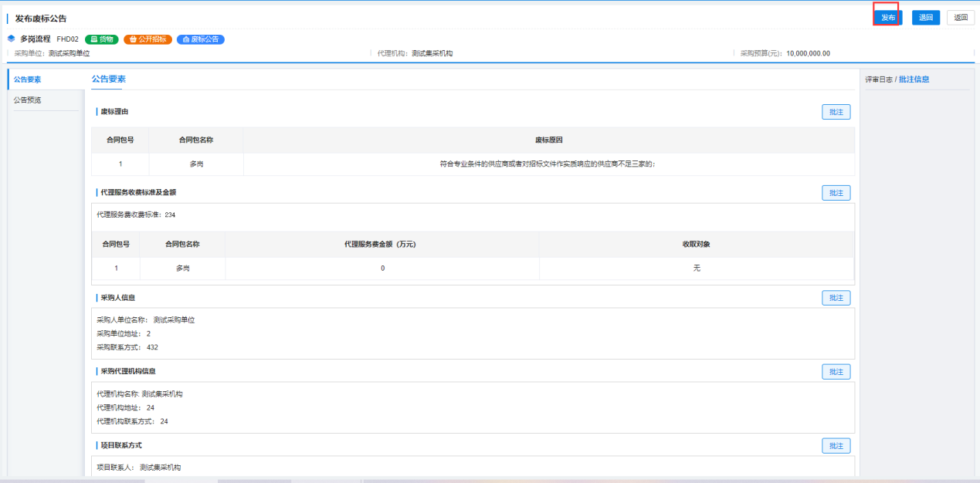Select the 废标原因 text in the 多岗 row

pyautogui.click(x=547, y=164)
